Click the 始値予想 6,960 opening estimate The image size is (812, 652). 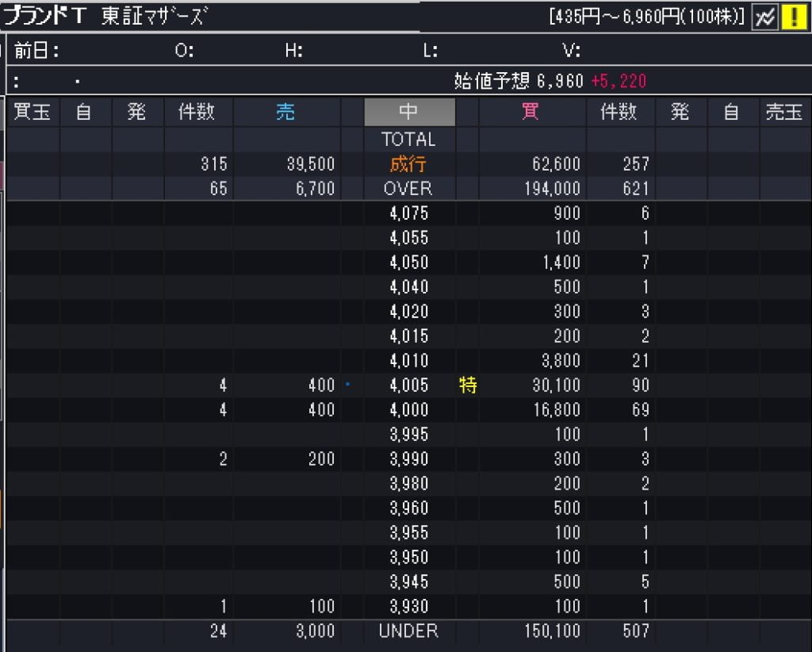[519, 81]
